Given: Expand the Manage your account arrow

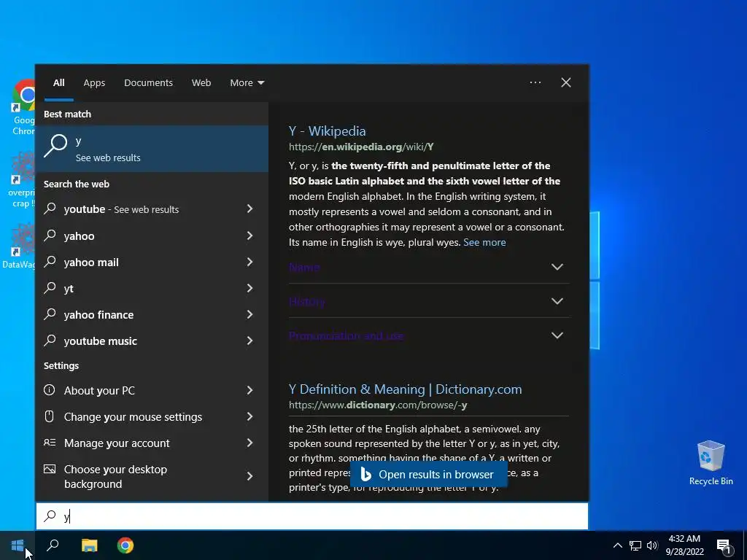Looking at the screenshot, I should (x=249, y=443).
